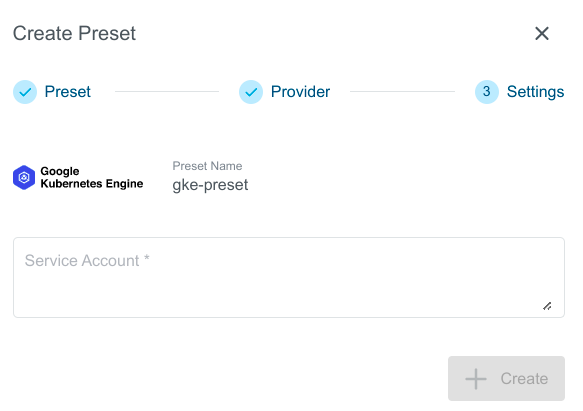Image resolution: width=583 pixels, height=411 pixels.
Task: Grab the text area resize handle
Action: coord(547,306)
